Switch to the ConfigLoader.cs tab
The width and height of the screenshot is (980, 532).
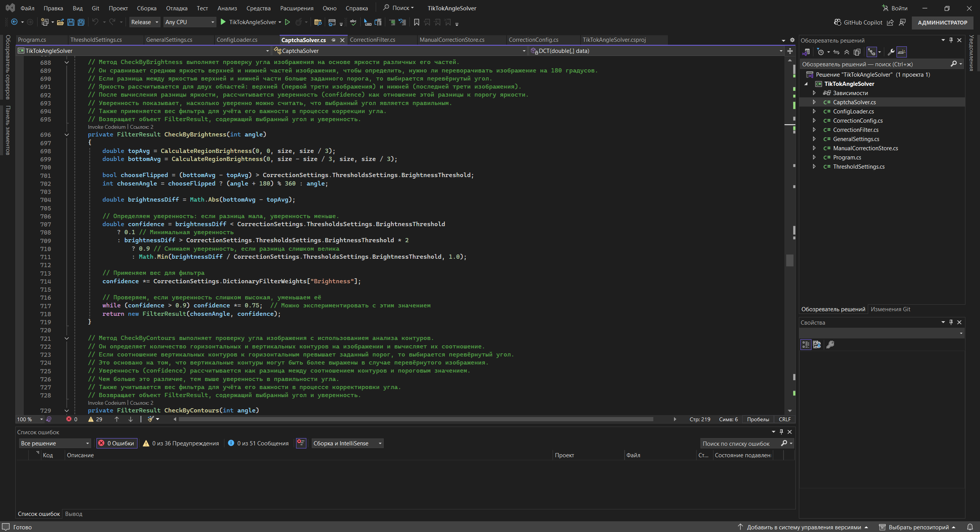pos(237,40)
